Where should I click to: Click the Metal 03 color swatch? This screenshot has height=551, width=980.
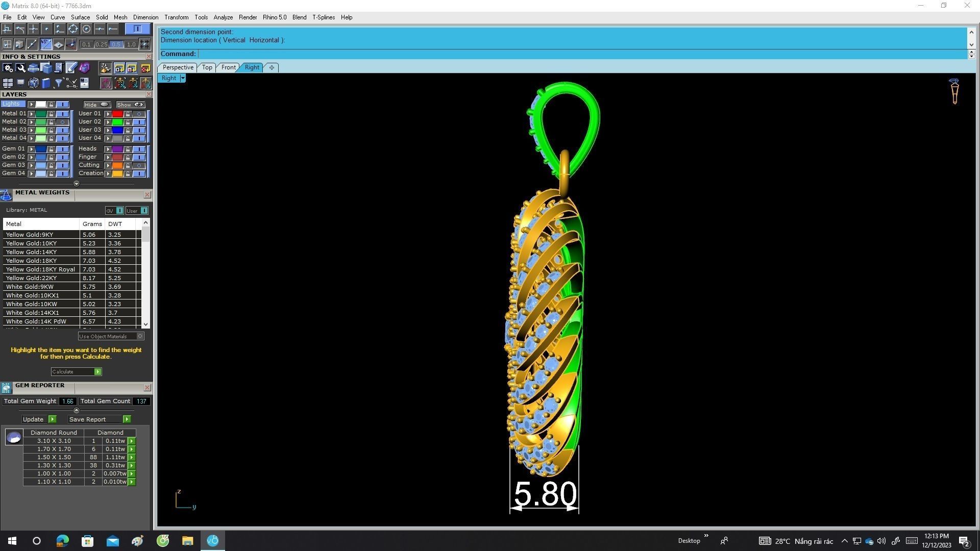[41, 130]
